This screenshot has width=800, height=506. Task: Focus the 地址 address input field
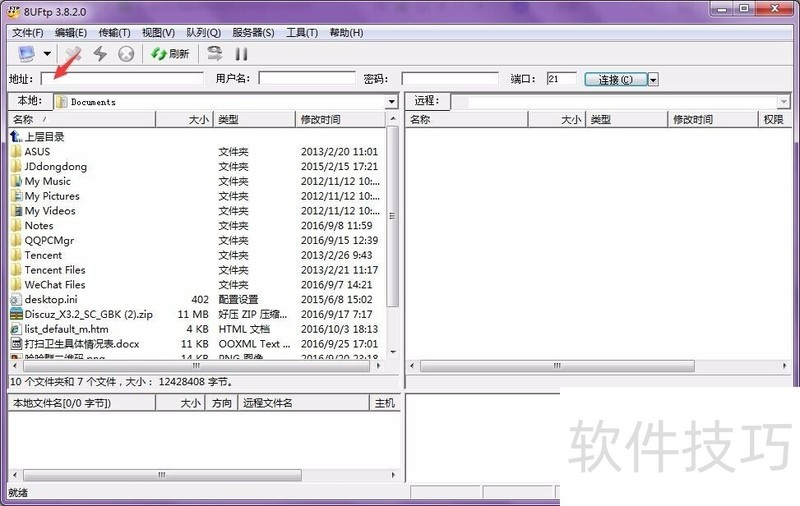click(x=122, y=79)
